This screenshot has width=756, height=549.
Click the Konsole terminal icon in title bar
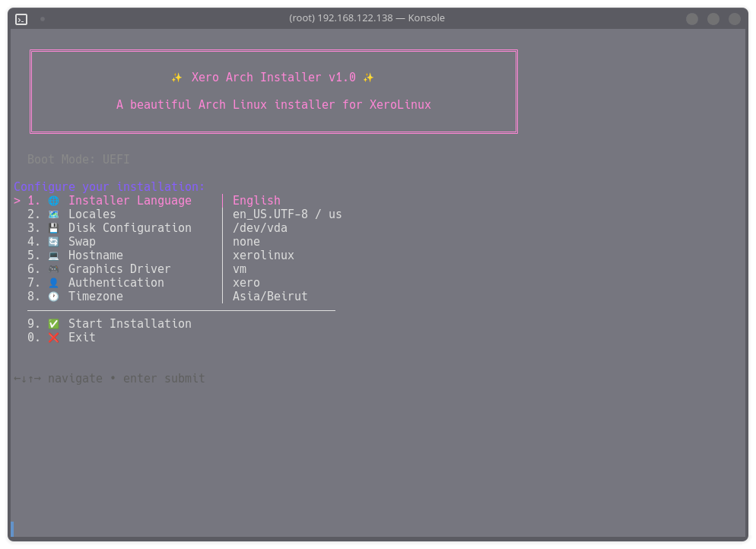21,19
